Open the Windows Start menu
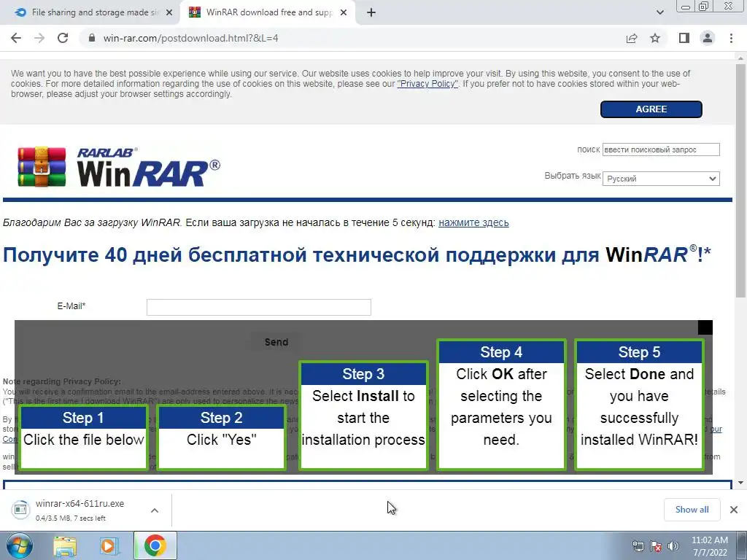 pos(19,545)
